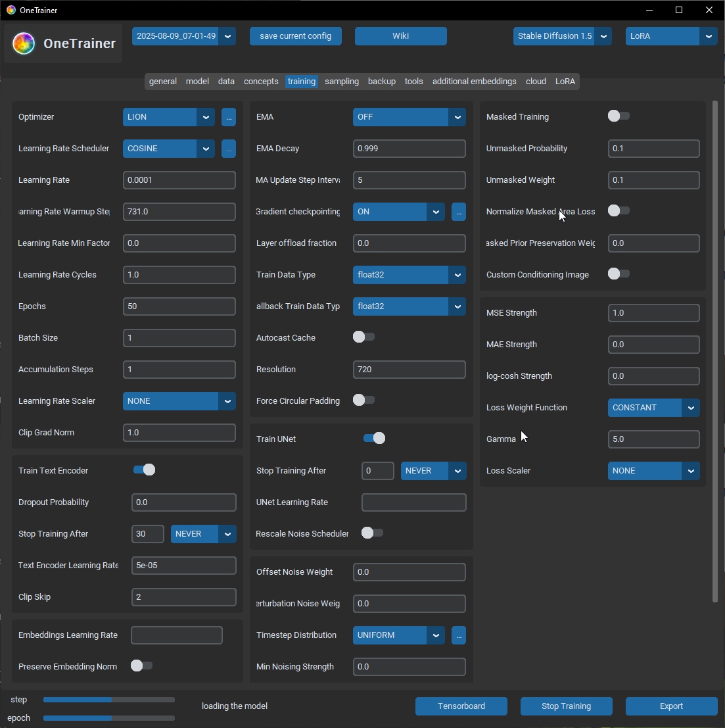Click the MSE Strength input field
This screenshot has height=728, width=725.
(653, 313)
